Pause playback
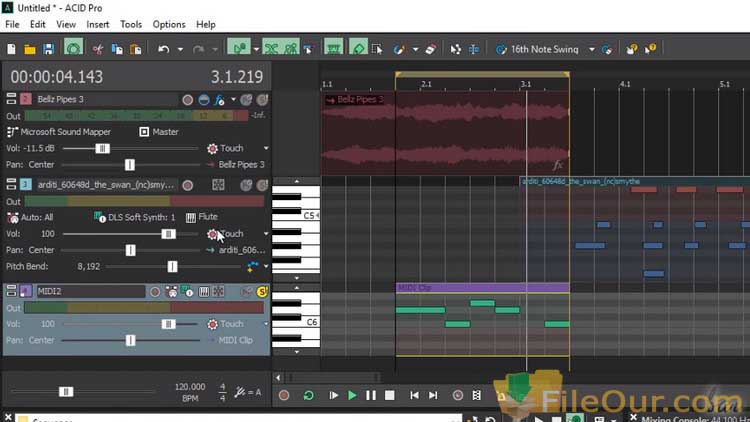The width and height of the screenshot is (750, 422). [371, 395]
